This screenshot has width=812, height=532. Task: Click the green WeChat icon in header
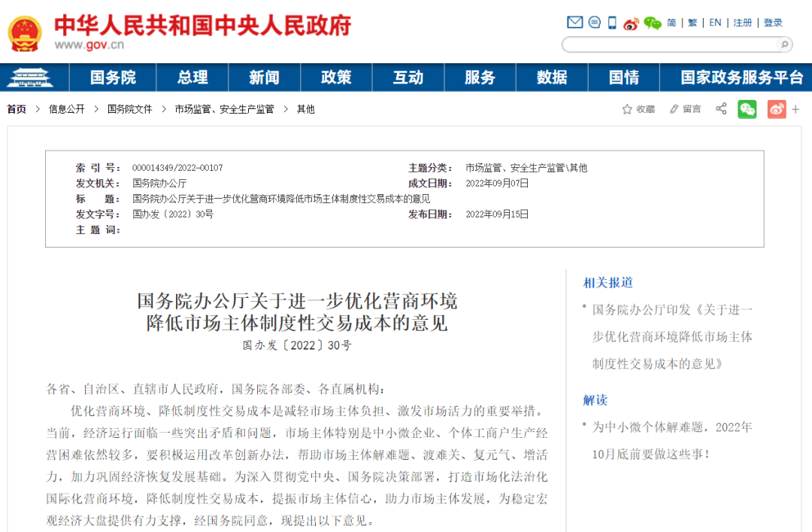pyautogui.click(x=652, y=23)
